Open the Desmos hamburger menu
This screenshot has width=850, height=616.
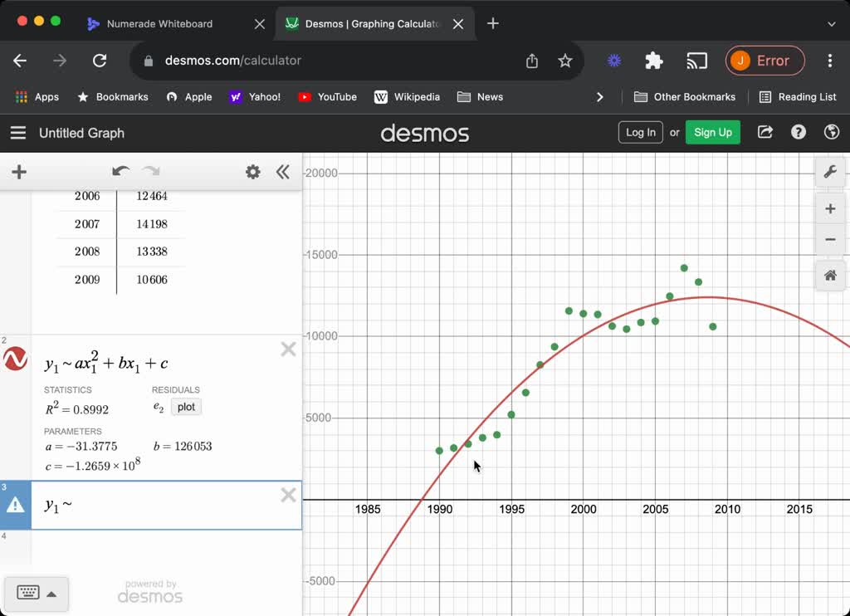[17, 132]
